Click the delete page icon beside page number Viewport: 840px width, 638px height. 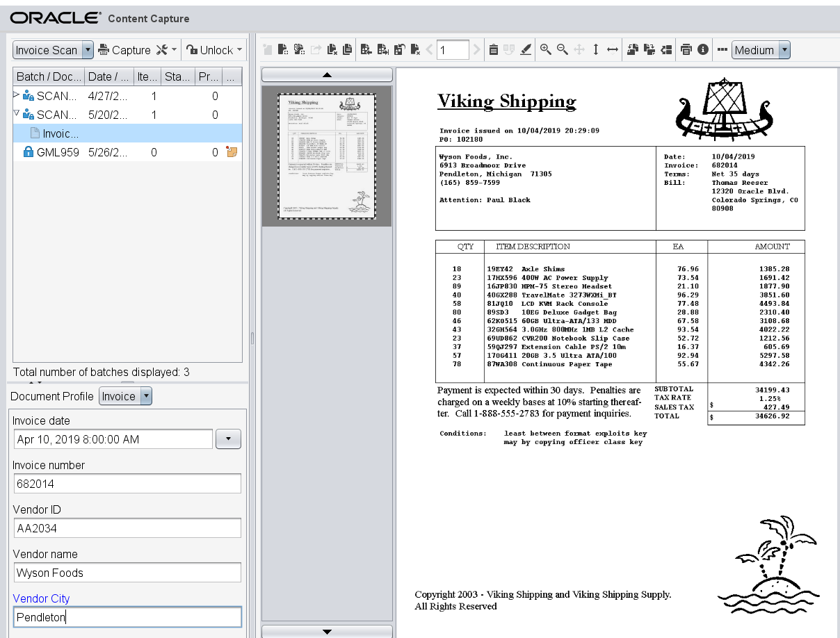(x=415, y=49)
